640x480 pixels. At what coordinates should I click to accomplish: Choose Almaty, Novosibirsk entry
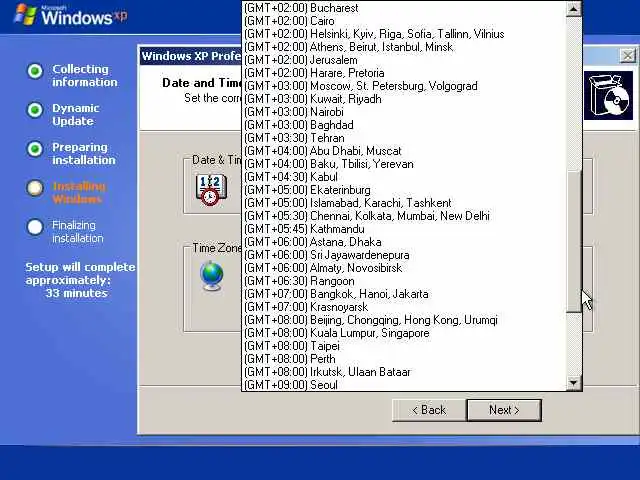click(404, 268)
